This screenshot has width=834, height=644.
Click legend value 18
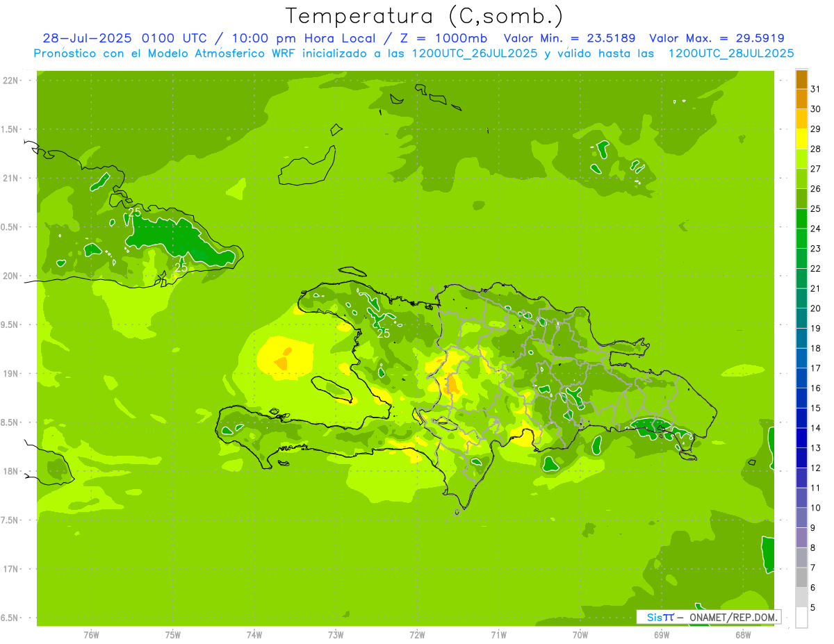816,348
